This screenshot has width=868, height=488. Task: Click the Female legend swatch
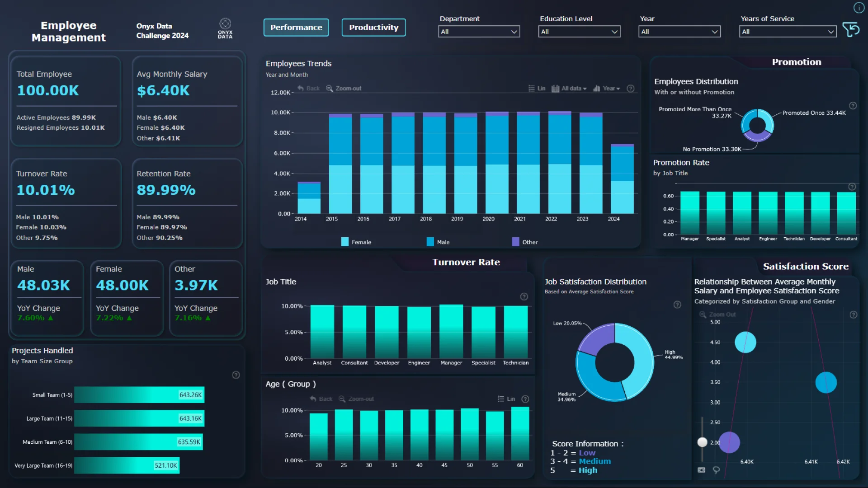click(345, 242)
